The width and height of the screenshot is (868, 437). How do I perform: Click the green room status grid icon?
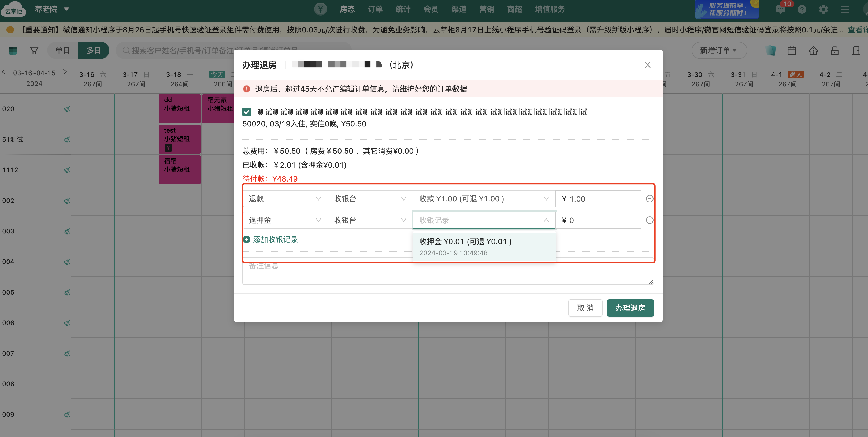pos(13,51)
